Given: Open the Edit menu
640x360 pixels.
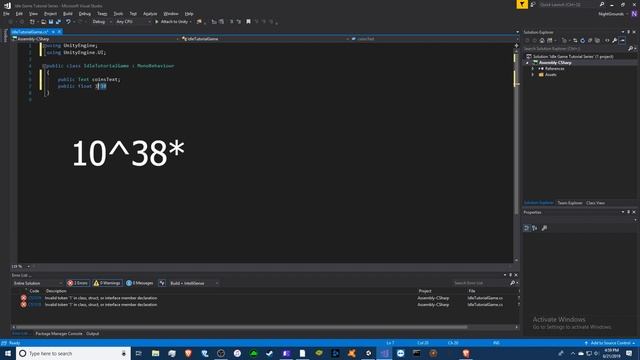Looking at the screenshot, I should (19, 13).
